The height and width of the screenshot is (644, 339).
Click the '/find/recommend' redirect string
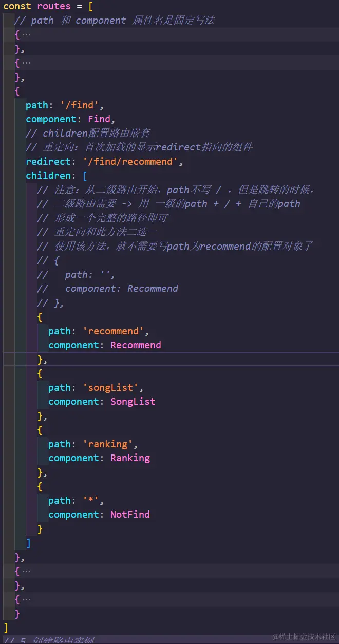(x=130, y=162)
